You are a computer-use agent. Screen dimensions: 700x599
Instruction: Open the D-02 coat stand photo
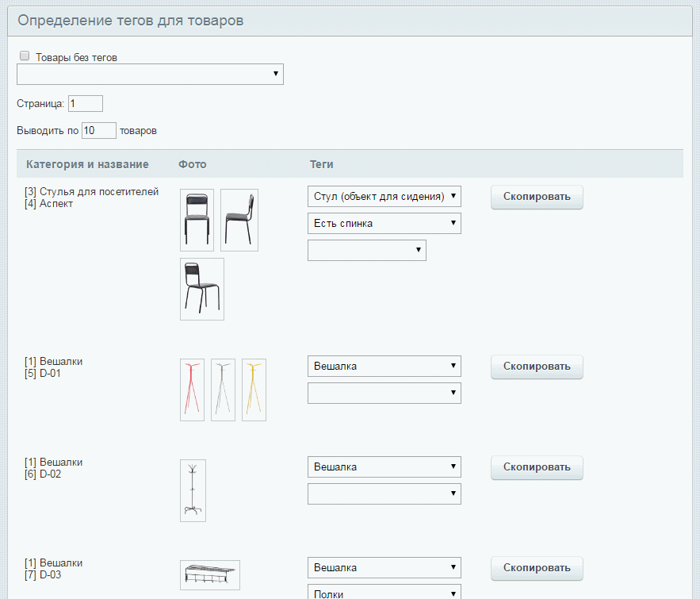(x=193, y=490)
